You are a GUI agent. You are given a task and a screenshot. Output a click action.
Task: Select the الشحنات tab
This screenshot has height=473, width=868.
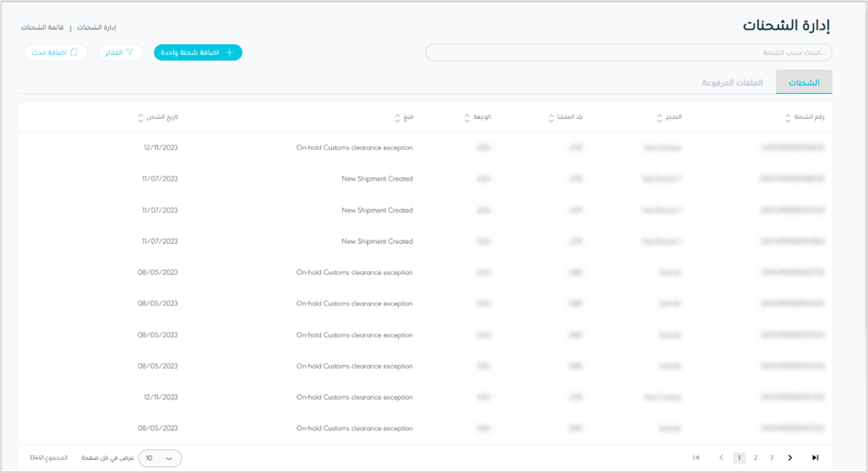[x=803, y=83]
